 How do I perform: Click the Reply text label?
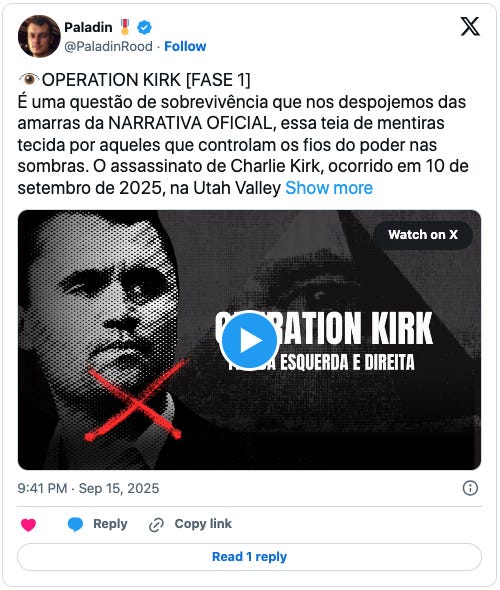pyautogui.click(x=110, y=524)
